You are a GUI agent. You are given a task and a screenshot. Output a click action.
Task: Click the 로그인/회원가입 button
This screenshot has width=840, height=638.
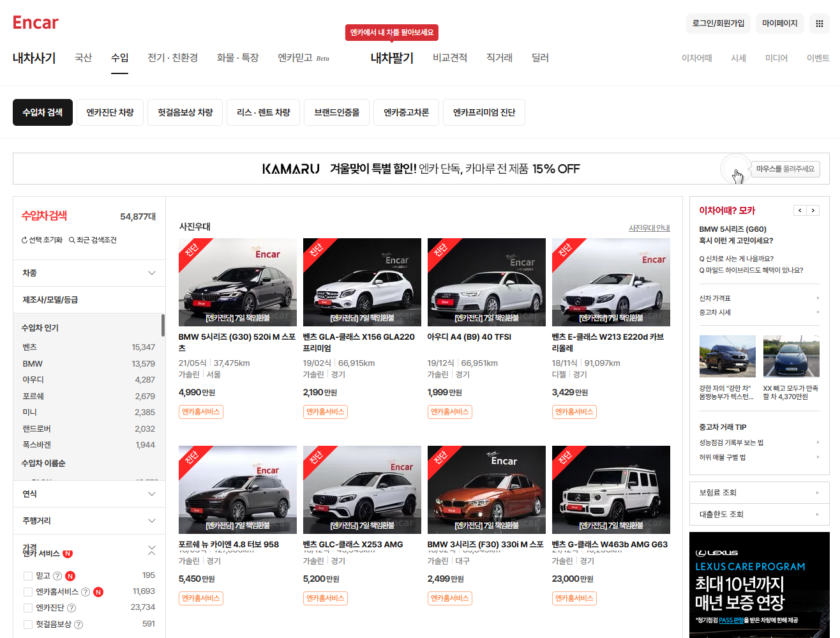(719, 24)
